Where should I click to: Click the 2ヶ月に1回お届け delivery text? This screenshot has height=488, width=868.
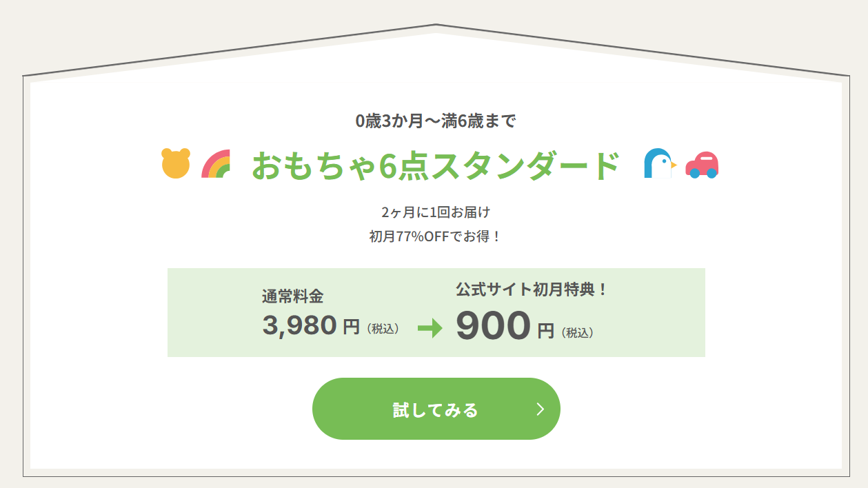click(436, 212)
